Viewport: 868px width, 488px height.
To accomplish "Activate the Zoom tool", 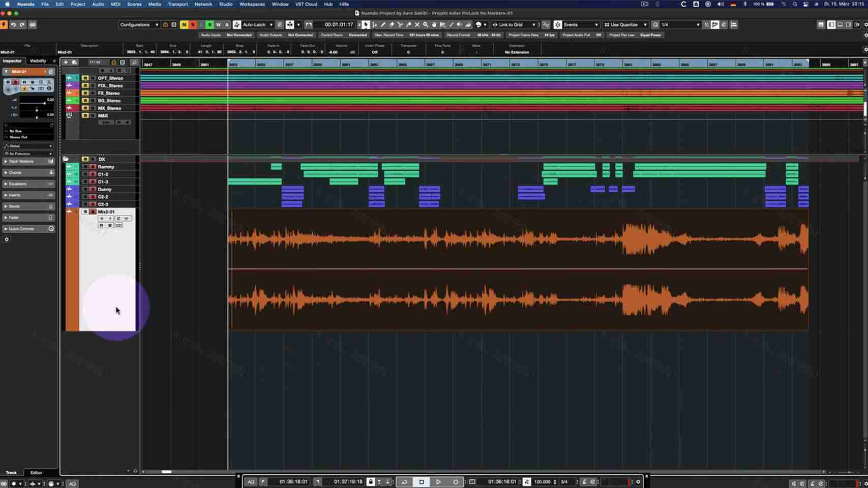I will click(425, 24).
